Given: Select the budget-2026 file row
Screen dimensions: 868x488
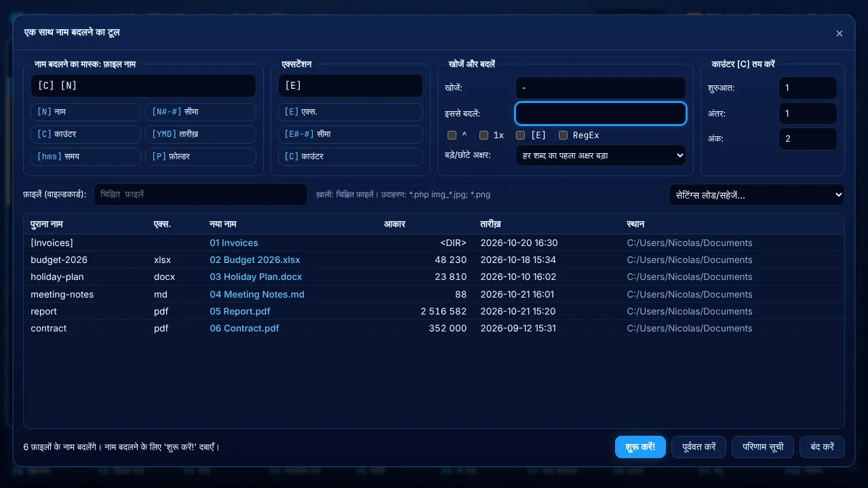Looking at the screenshot, I should [x=434, y=260].
